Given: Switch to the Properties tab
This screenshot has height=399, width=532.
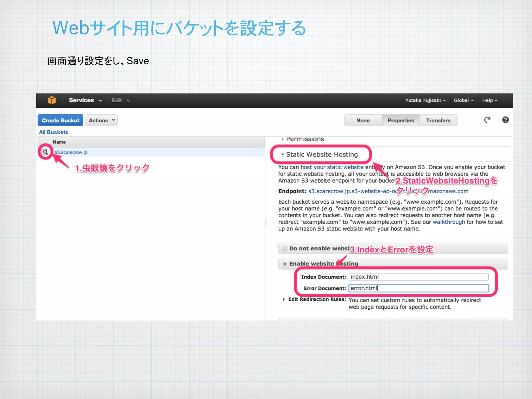Looking at the screenshot, I should 401,120.
